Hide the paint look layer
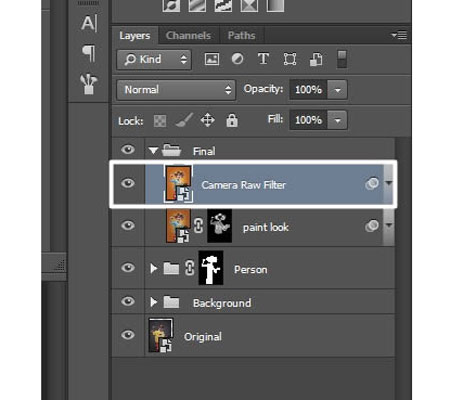Viewport: 450px width, 400px height. (128, 225)
